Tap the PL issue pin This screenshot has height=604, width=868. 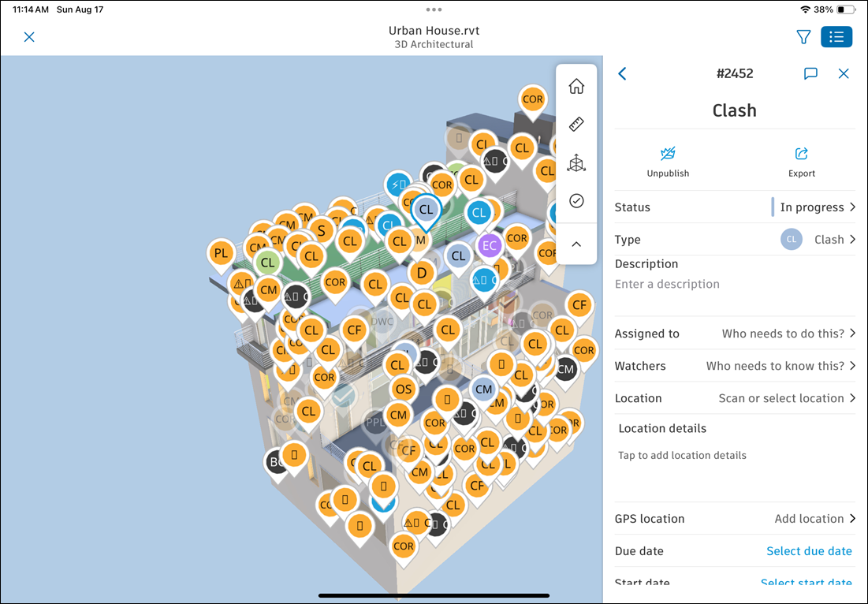[221, 254]
